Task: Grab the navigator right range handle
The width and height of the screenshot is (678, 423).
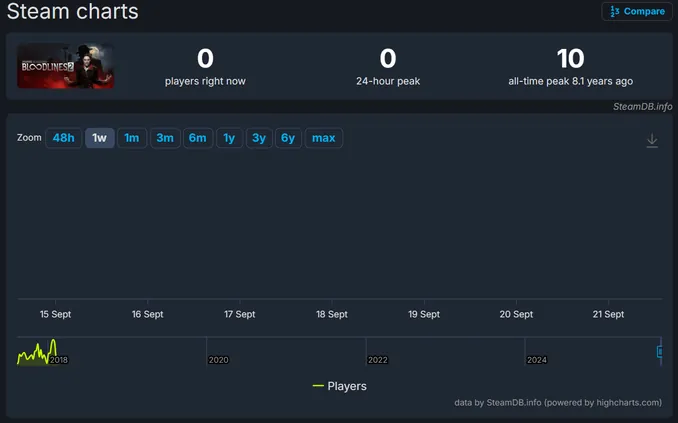Action: (x=660, y=352)
